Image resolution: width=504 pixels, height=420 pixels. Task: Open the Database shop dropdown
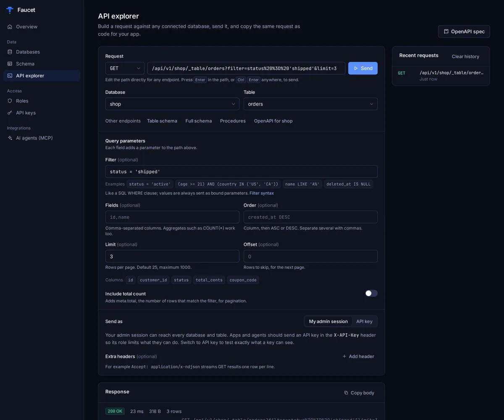click(172, 104)
